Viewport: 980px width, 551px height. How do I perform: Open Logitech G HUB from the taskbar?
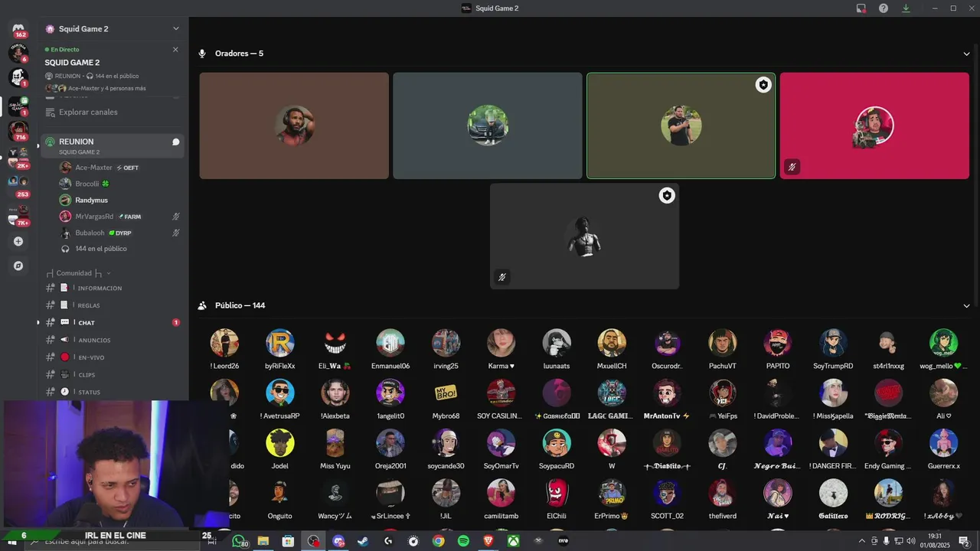tap(388, 541)
